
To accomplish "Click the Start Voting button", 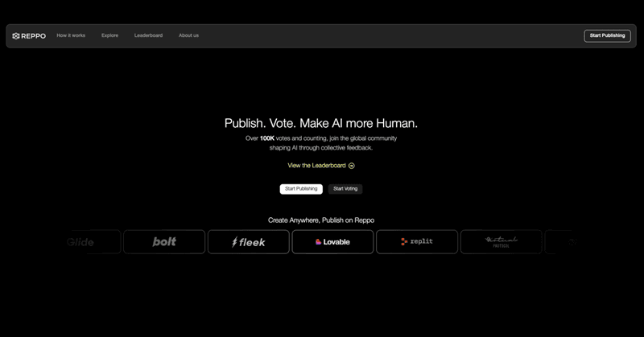I will (345, 189).
